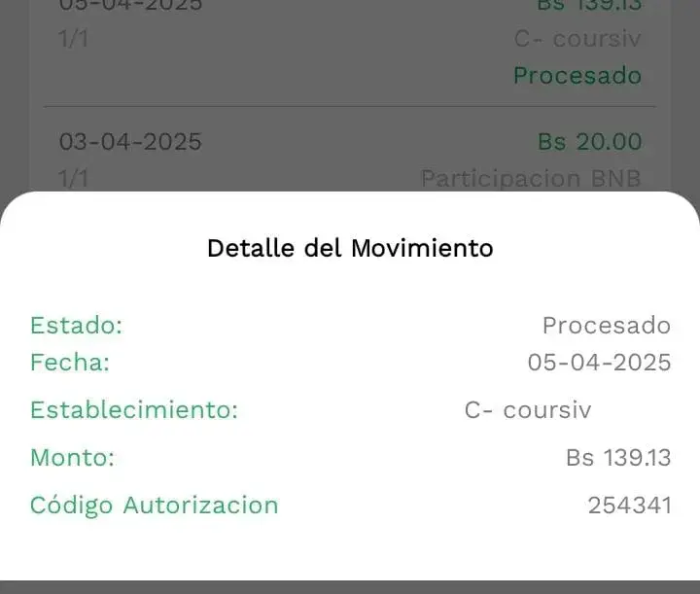The height and width of the screenshot is (594, 700).
Task: Tap the dark strip below the detail sheet
Action: pos(350,586)
